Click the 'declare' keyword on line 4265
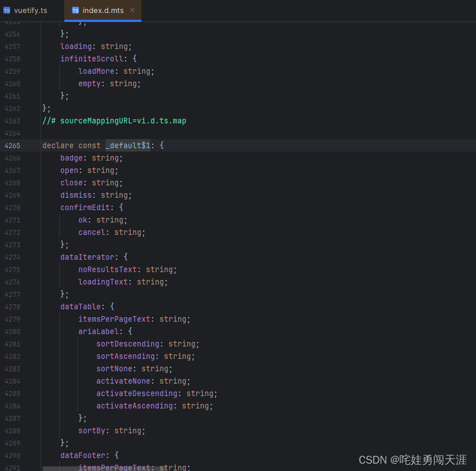 (x=58, y=145)
